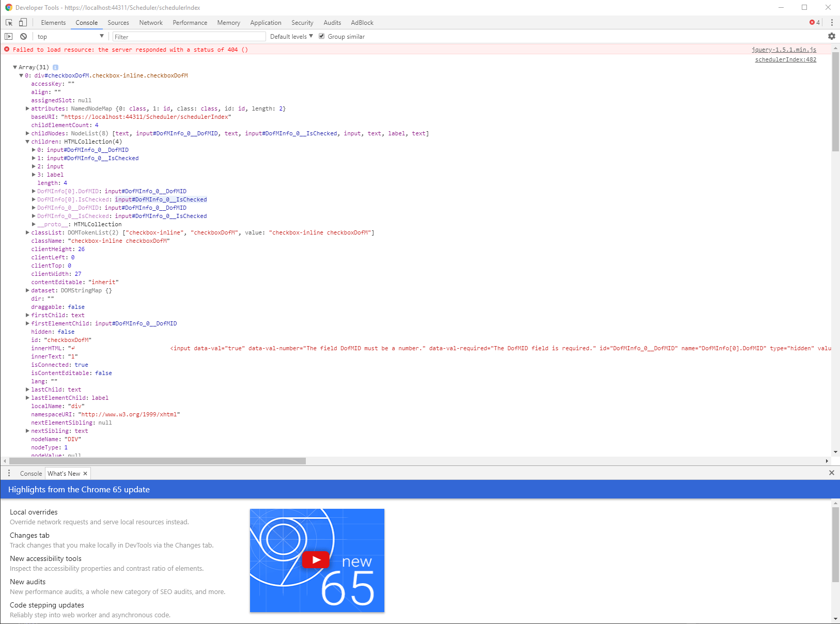The height and width of the screenshot is (624, 840).
Task: Activate the inspect element picker icon
Action: pos(9,23)
